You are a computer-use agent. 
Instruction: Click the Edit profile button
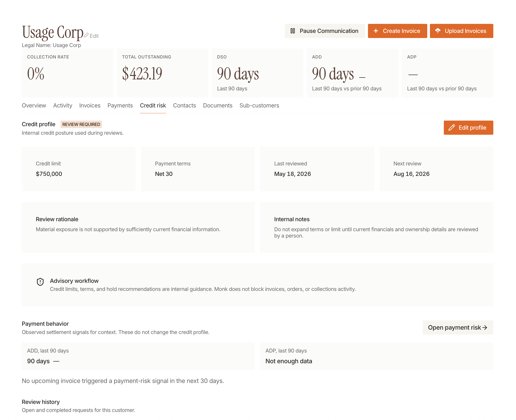(x=468, y=128)
